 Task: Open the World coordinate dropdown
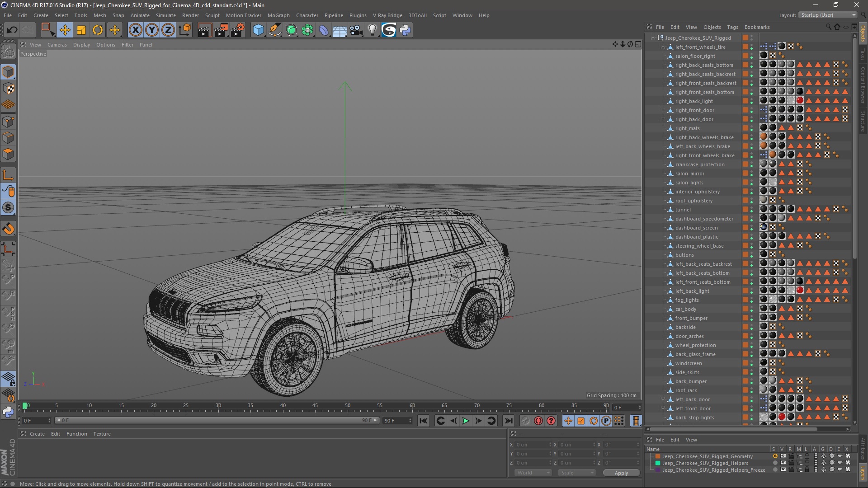click(x=533, y=473)
